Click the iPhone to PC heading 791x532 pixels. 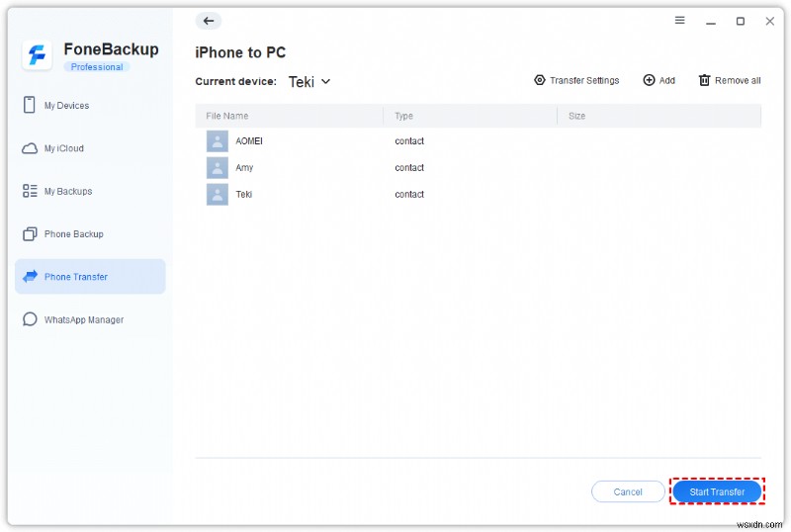[x=240, y=52]
